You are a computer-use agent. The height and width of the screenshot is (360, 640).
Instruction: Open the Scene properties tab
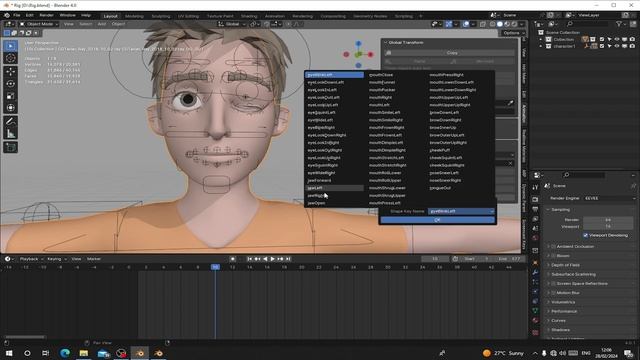tap(535, 228)
